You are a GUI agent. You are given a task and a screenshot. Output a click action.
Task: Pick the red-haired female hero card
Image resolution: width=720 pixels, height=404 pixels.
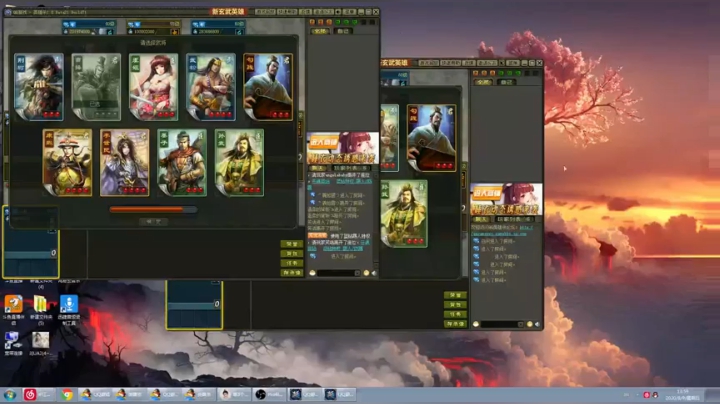coord(153,87)
